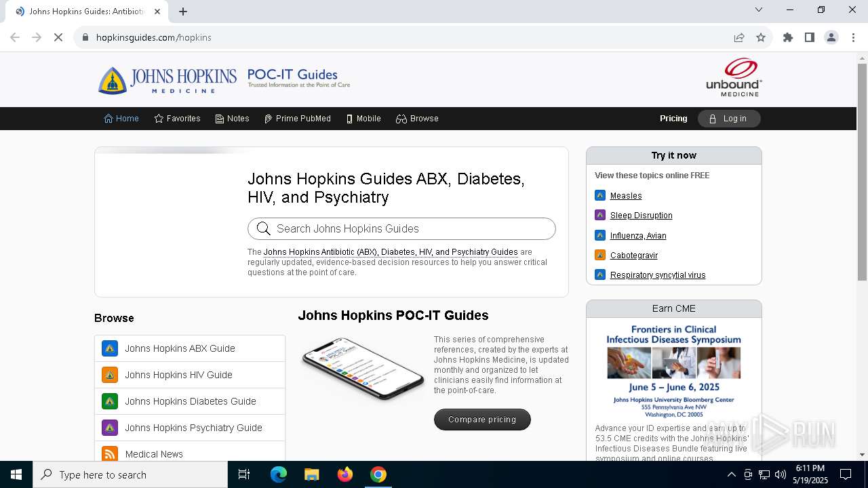Click the Johns Hopkins Medicine logo
Viewport: 868px width, 488px height.
(167, 80)
